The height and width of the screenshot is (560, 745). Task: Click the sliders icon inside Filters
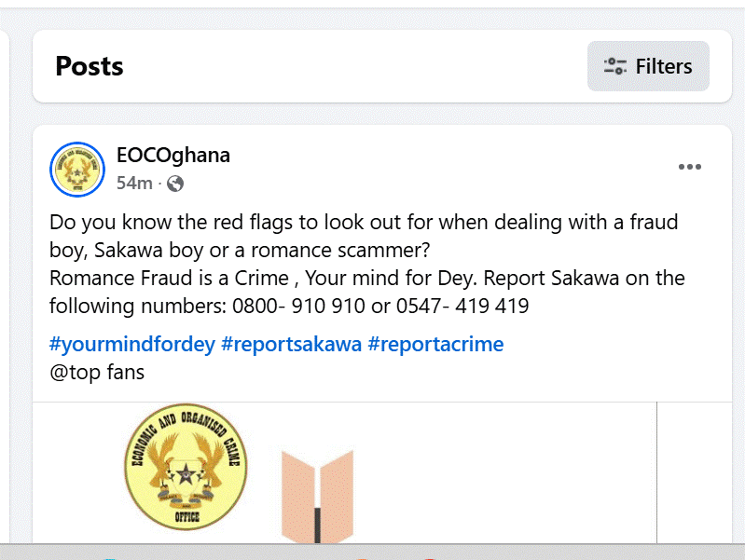pos(615,66)
